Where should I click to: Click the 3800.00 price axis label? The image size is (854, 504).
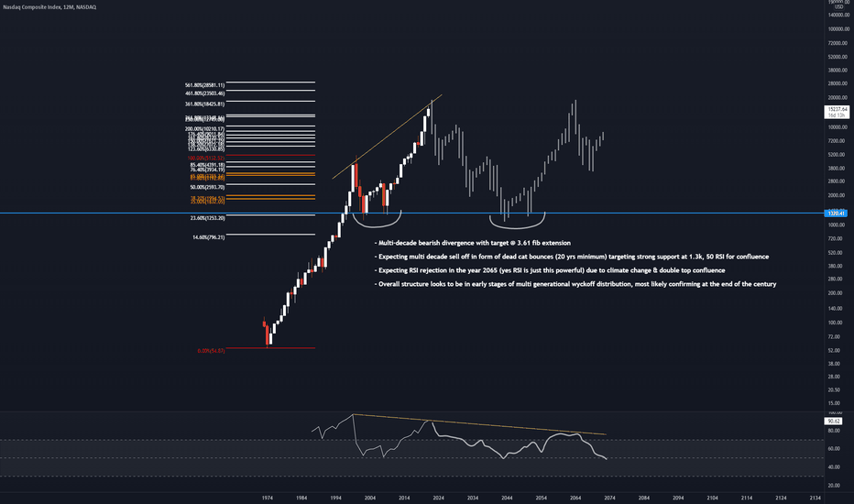coord(838,169)
